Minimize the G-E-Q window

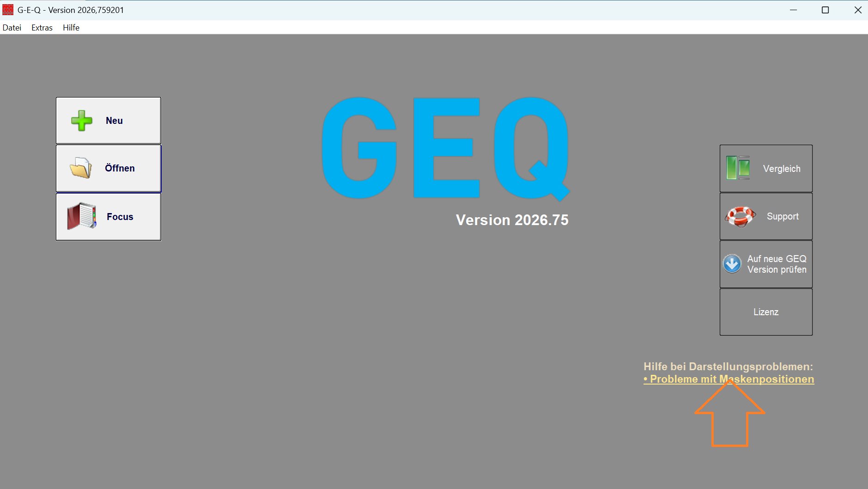793,10
